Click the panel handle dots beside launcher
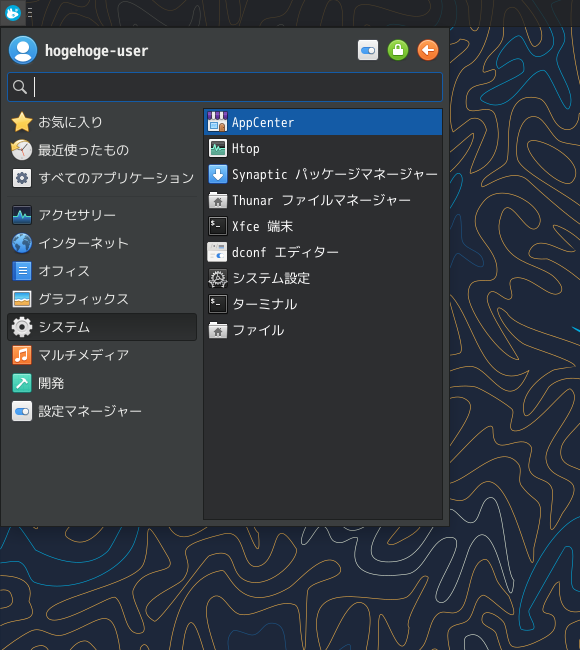This screenshot has height=650, width=580. [30, 13]
